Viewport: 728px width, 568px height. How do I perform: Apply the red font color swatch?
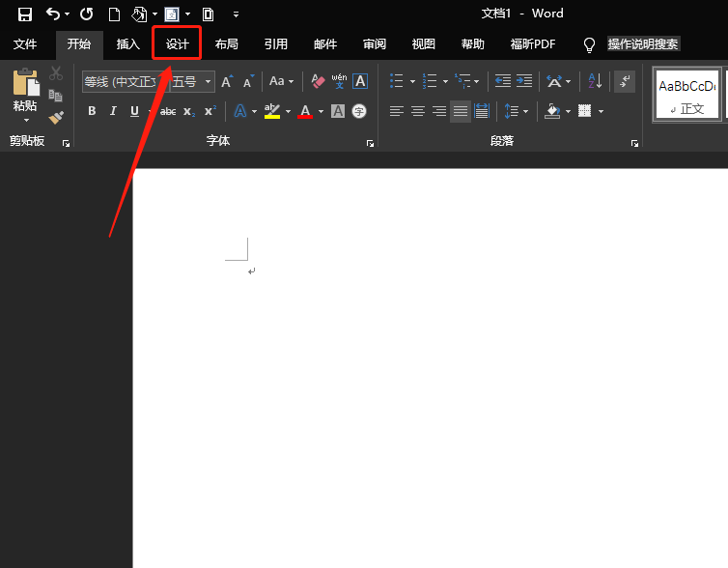click(x=305, y=111)
